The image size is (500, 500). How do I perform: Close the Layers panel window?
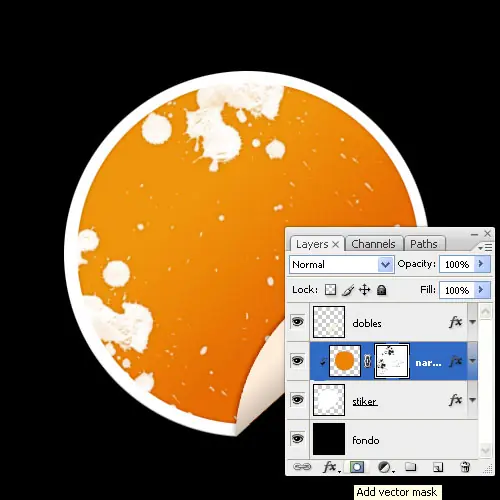tap(487, 233)
